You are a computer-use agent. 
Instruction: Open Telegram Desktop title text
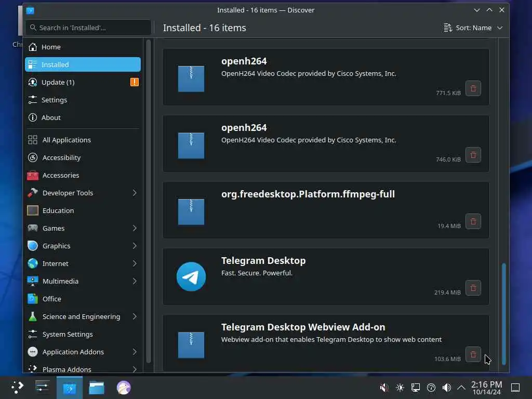click(x=263, y=261)
